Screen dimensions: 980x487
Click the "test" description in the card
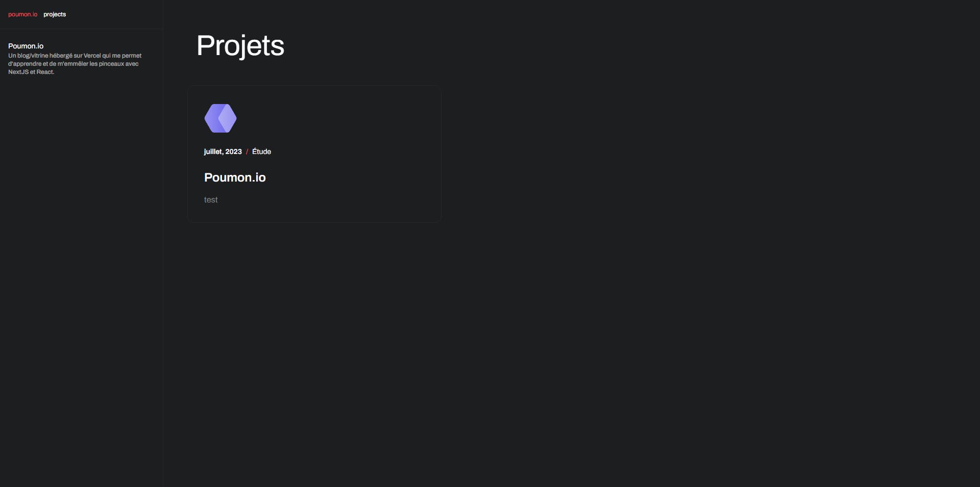pyautogui.click(x=211, y=200)
